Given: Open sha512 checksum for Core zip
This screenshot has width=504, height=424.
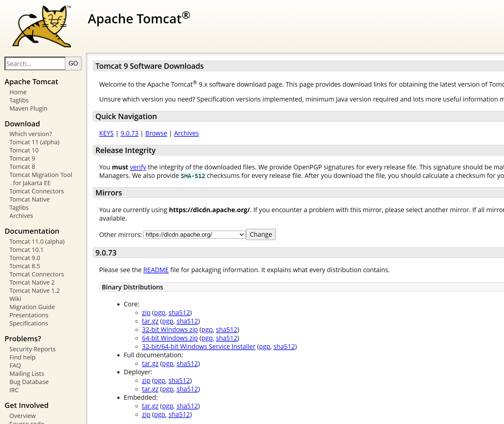Looking at the screenshot, I should click(179, 313).
